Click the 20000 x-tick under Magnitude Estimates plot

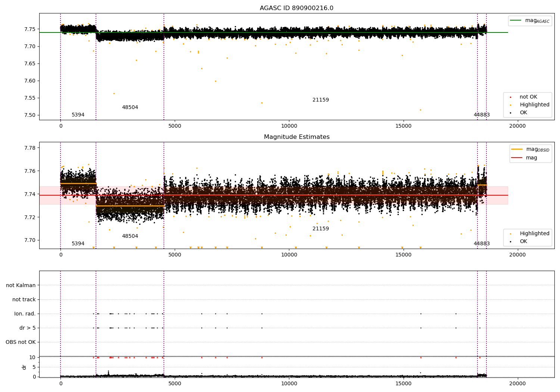point(517,255)
